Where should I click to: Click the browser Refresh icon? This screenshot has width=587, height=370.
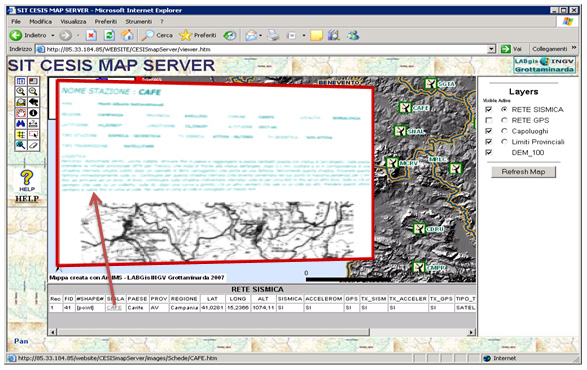coord(109,35)
